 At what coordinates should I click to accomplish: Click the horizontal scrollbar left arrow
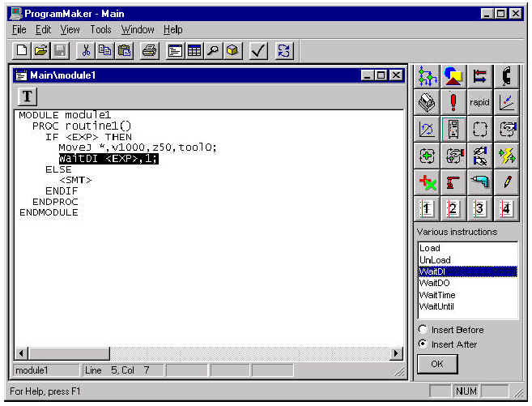(21, 353)
